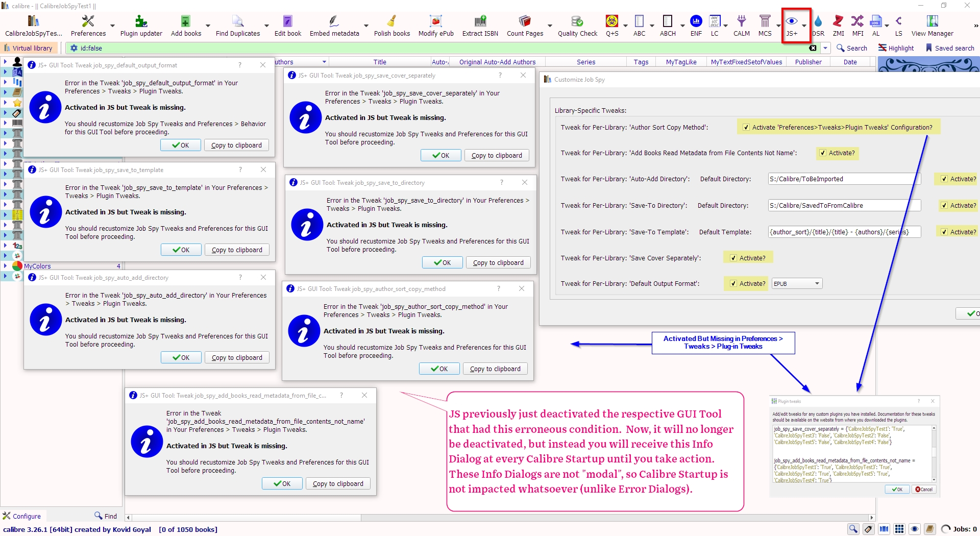Screen dimensions: 980x536
Task: Open the Quality Check plugin
Action: (577, 26)
